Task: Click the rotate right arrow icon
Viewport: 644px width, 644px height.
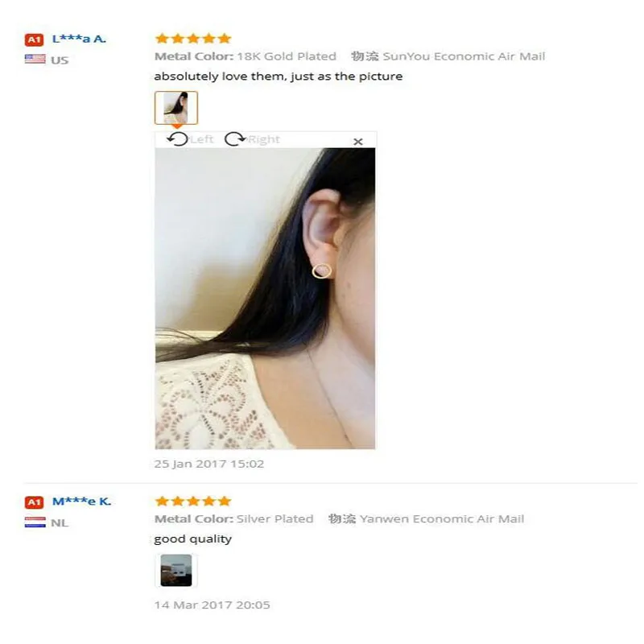Action: [x=234, y=139]
